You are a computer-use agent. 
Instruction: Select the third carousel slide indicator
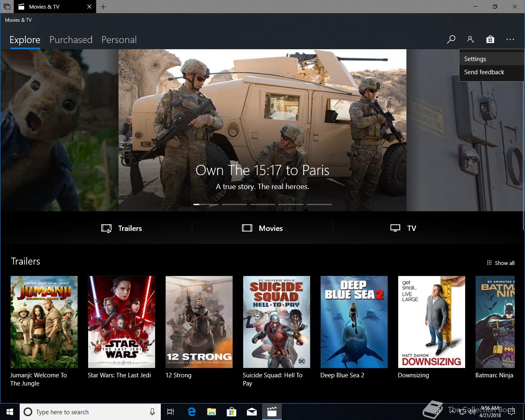(262, 204)
